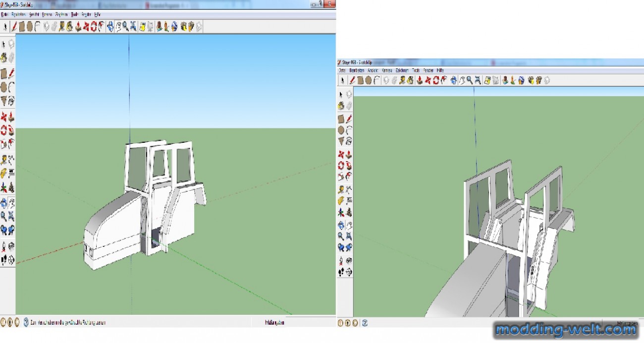
Task: Choose the Polygon tool in left window's side tool set
Action: pyautogui.click(x=4, y=101)
